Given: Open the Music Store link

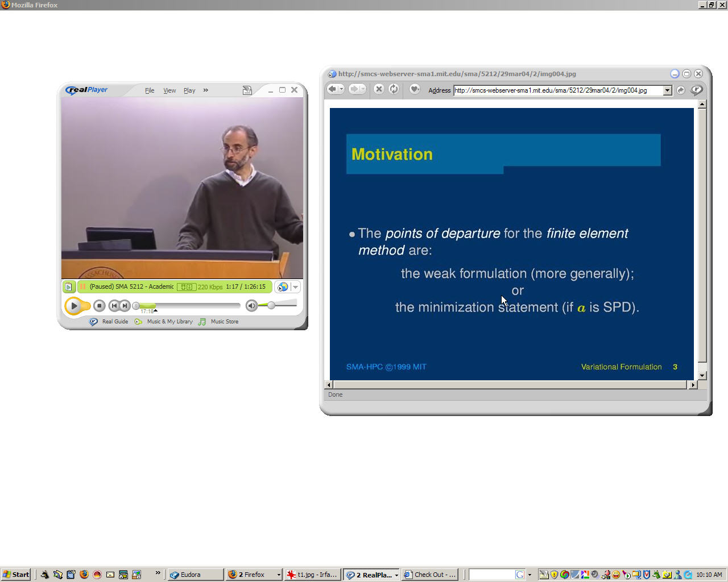Looking at the screenshot, I should coord(224,322).
